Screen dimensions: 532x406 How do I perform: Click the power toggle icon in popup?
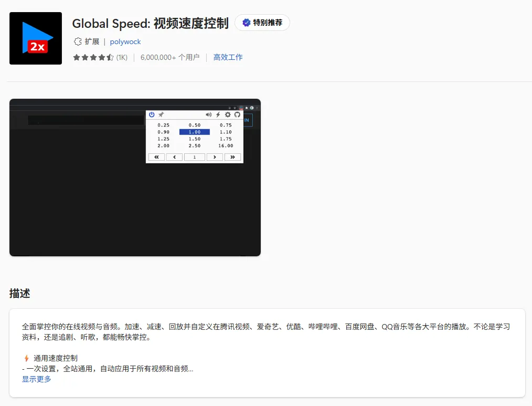coord(152,114)
